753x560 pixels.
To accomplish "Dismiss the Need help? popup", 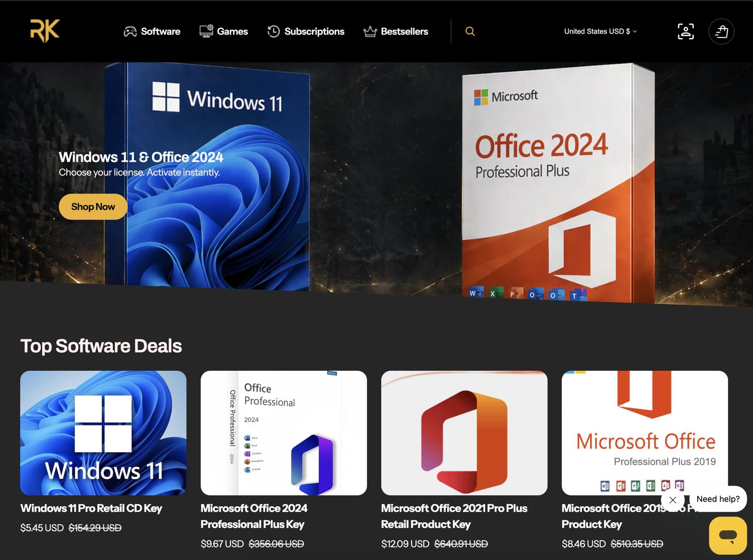I will 673,500.
